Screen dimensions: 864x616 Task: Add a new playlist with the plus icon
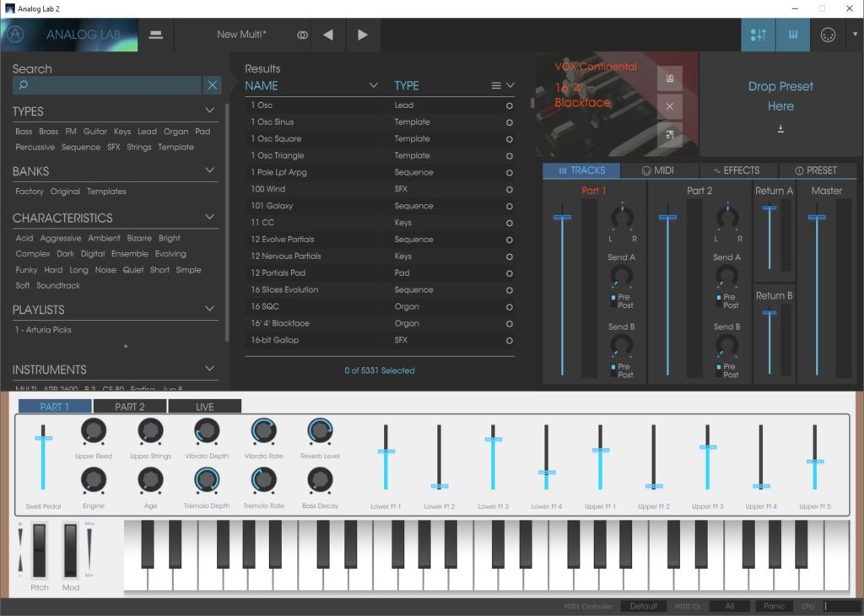[126, 346]
